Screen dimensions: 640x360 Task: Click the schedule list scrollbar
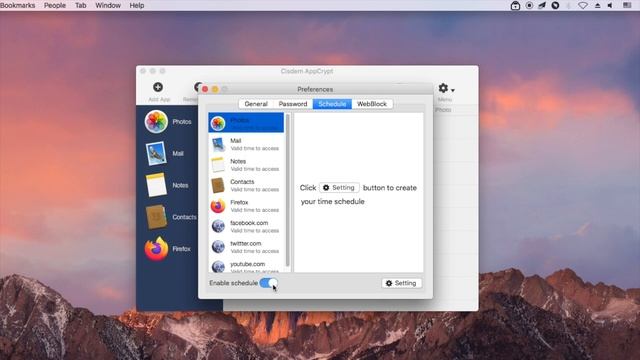point(287,190)
